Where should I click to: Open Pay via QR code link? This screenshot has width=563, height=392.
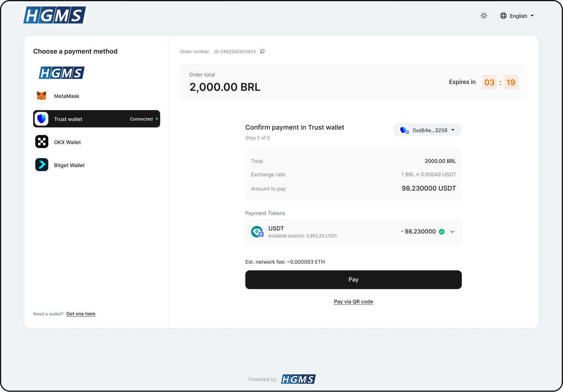tap(353, 302)
